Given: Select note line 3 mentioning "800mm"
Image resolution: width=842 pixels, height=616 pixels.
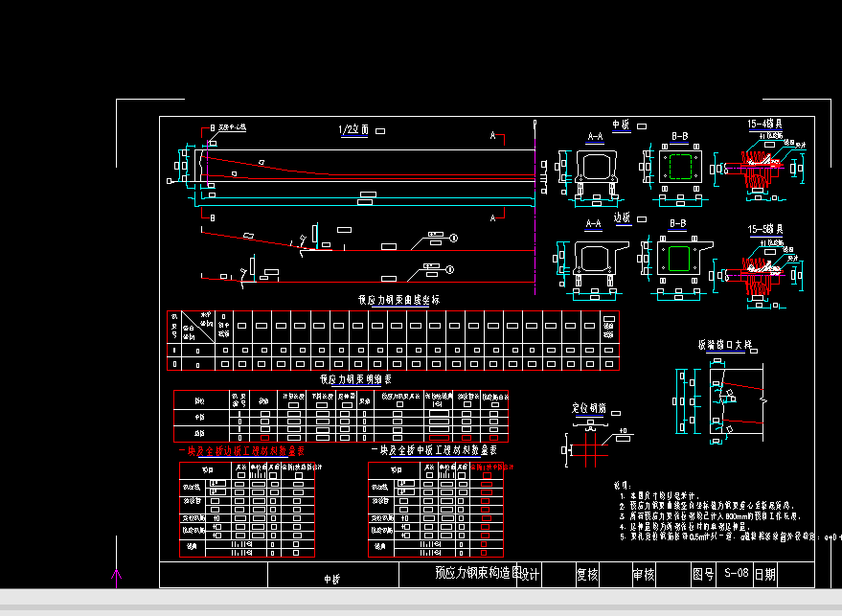Looking at the screenshot, I should [x=711, y=516].
